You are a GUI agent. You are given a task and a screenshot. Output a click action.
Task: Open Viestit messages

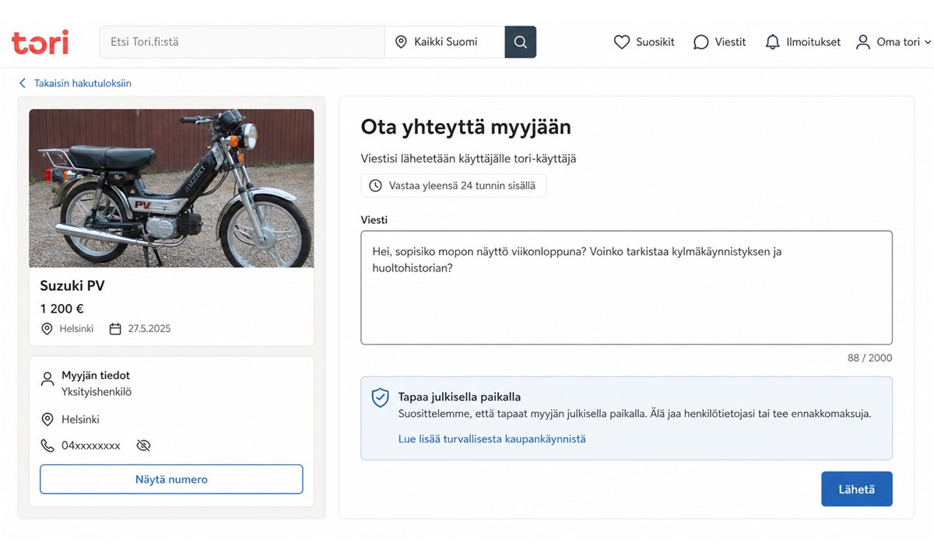tap(720, 42)
